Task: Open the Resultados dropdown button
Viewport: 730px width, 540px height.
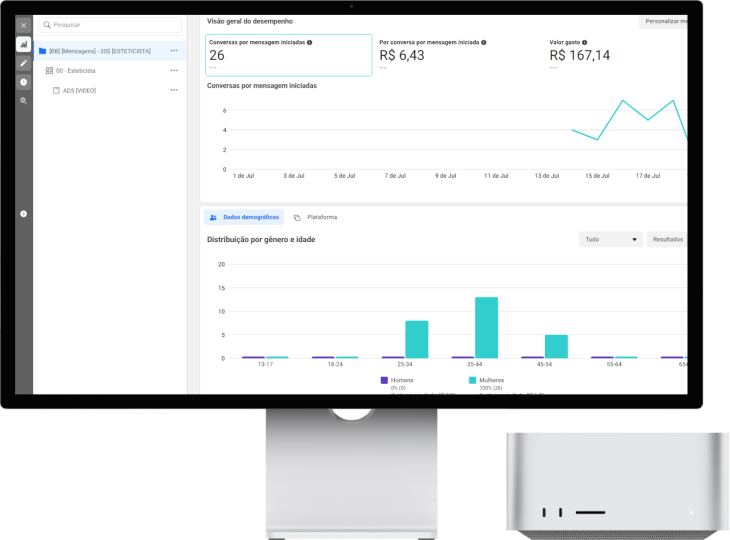Action: 667,239
